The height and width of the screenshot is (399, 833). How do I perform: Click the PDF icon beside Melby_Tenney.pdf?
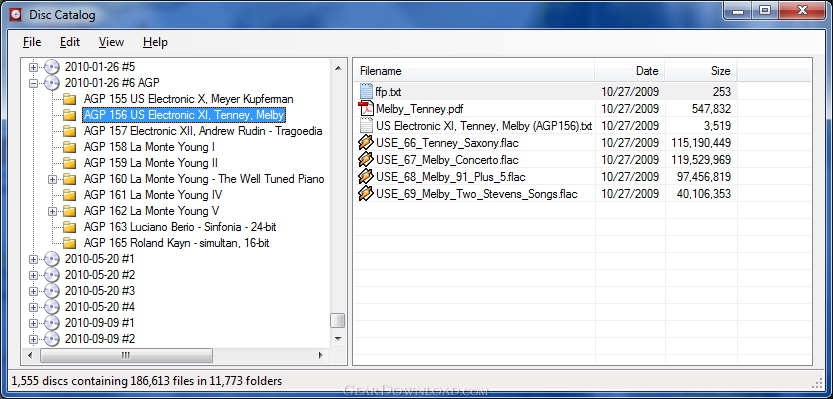(367, 108)
